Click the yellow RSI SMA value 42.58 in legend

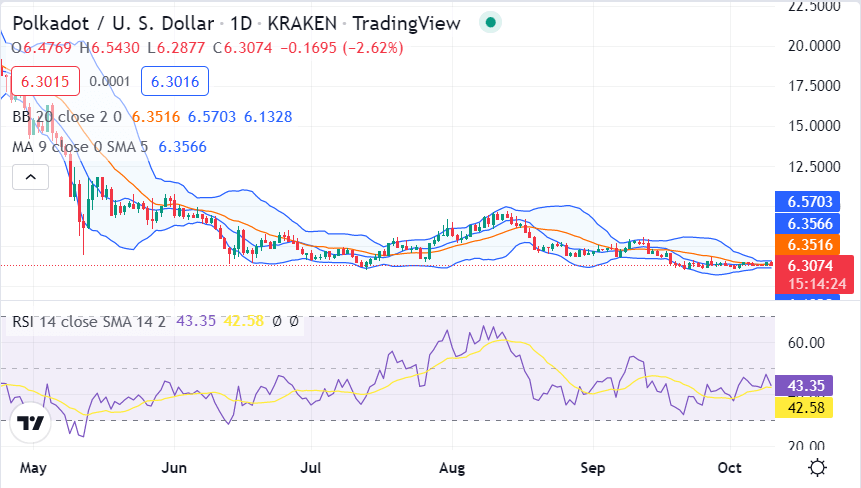coord(243,321)
